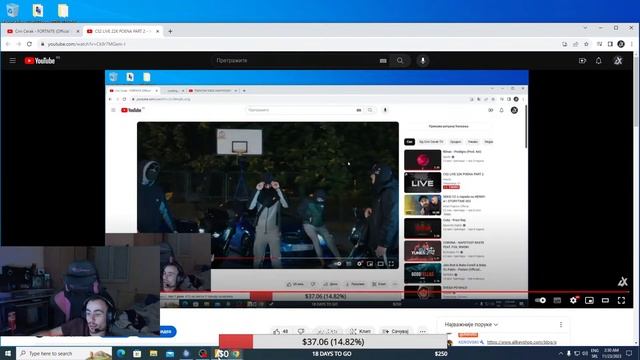Switch the player to miniplayer

pyautogui.click(x=589, y=300)
